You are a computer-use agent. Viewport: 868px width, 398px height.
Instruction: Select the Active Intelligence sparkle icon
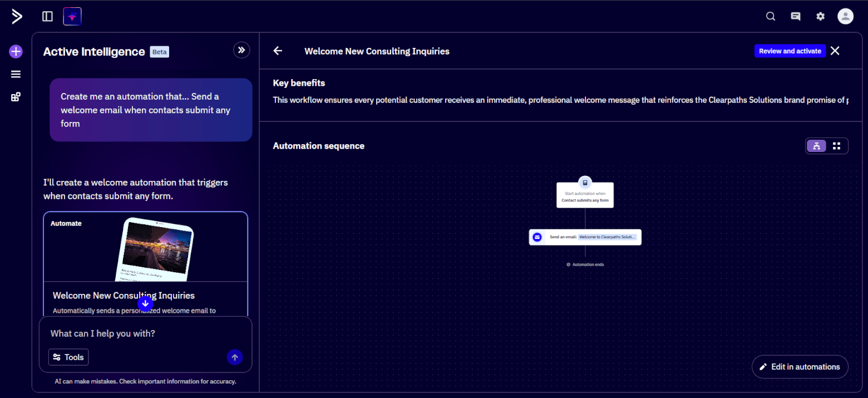click(72, 16)
